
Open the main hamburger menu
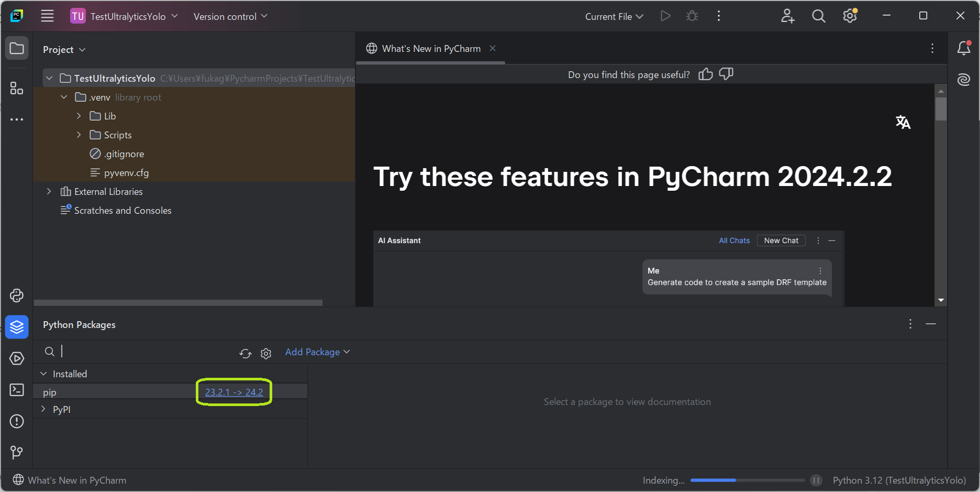(47, 16)
